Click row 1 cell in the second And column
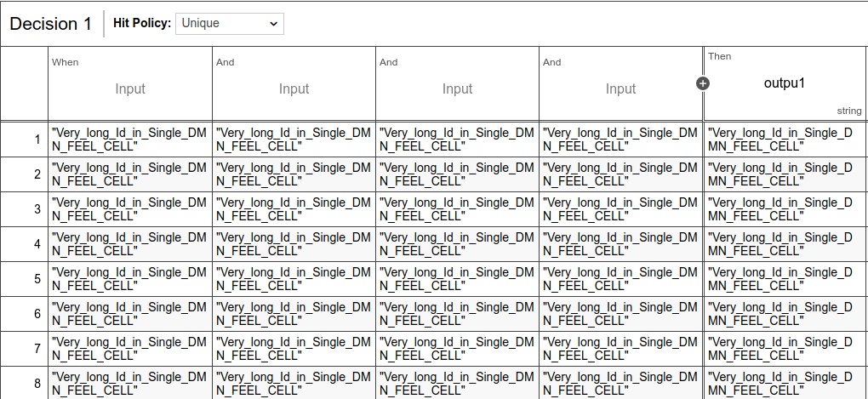The height and width of the screenshot is (399, 868). [457, 140]
